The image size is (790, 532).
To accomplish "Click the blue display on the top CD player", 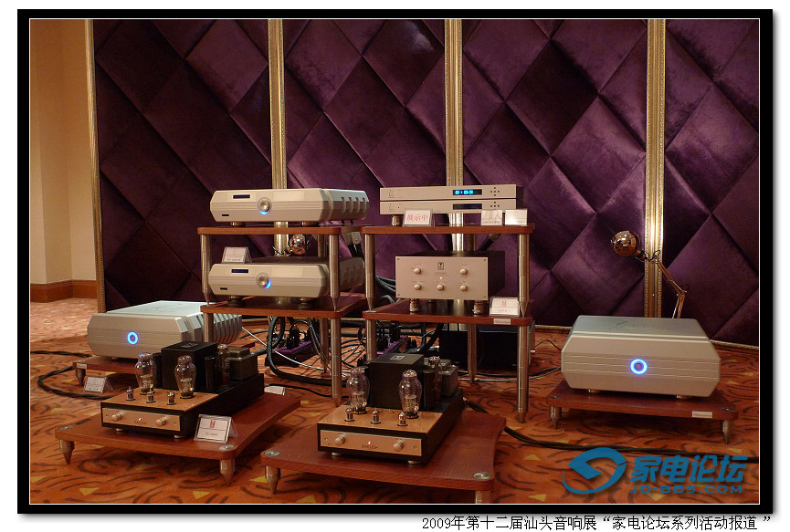I will pos(467,193).
